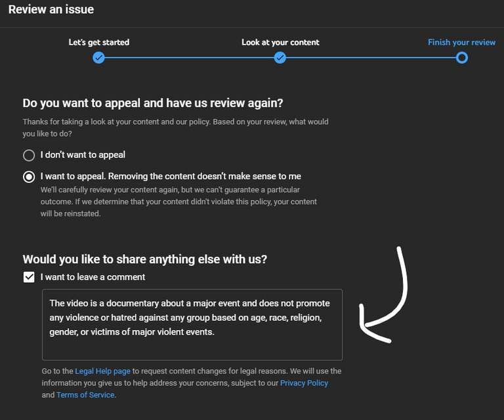Open the Legal Help page link

[x=102, y=371]
